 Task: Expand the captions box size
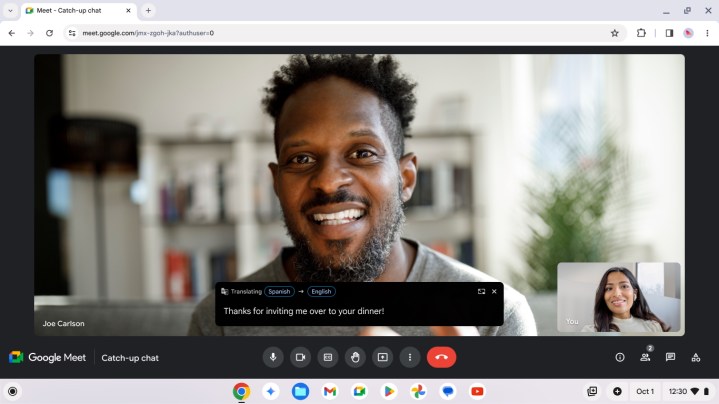tap(481, 291)
